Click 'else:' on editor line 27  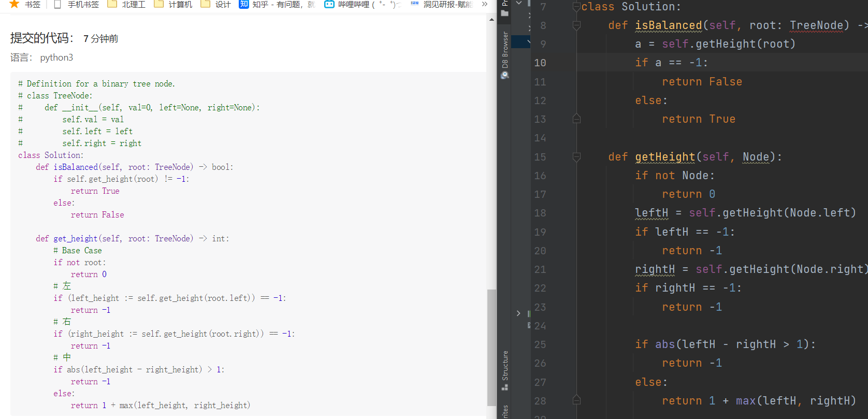[651, 382]
